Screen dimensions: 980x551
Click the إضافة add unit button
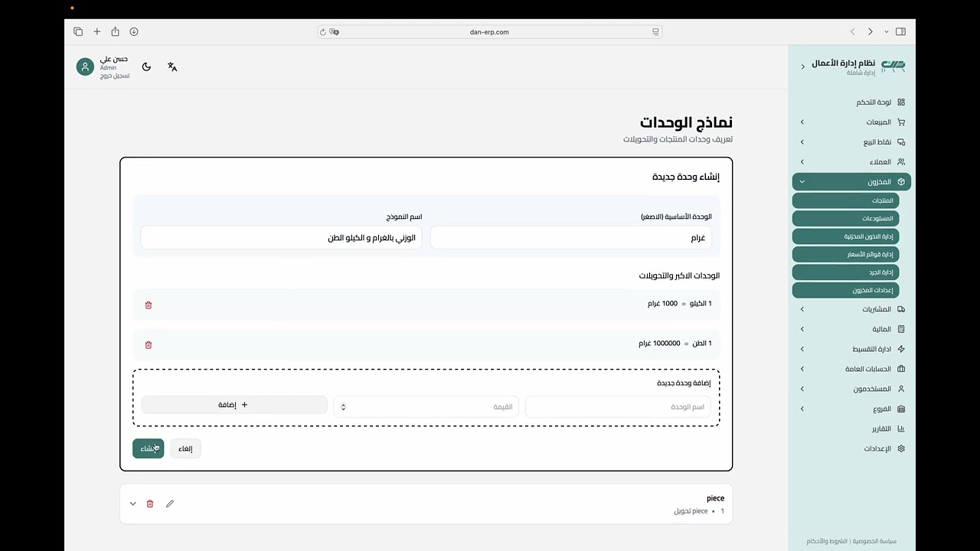[234, 405]
